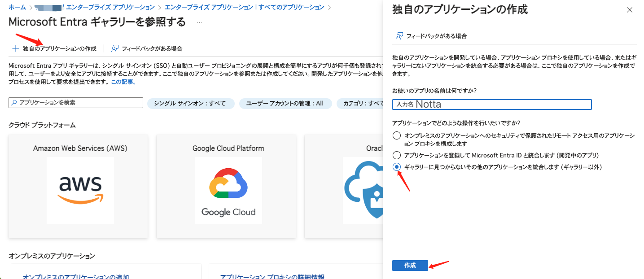This screenshot has width=644, height=279.
Task: Click the Google Cloud logo
Action: tap(228, 190)
